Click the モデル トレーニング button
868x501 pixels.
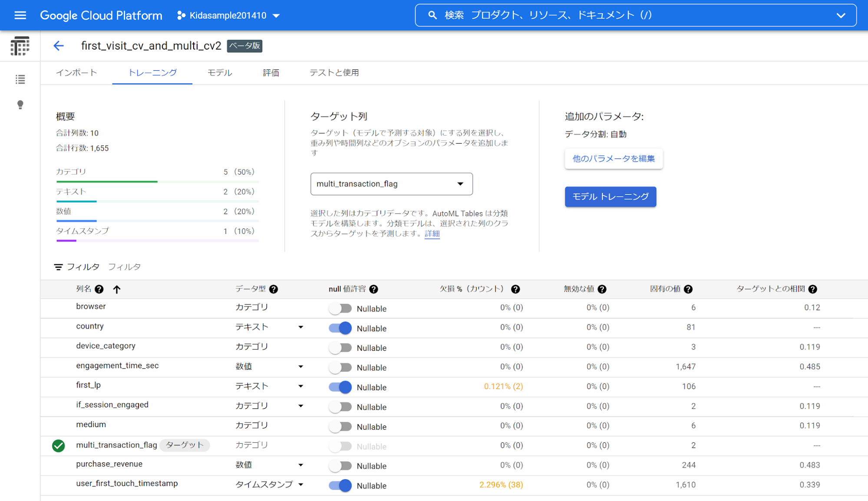click(610, 197)
